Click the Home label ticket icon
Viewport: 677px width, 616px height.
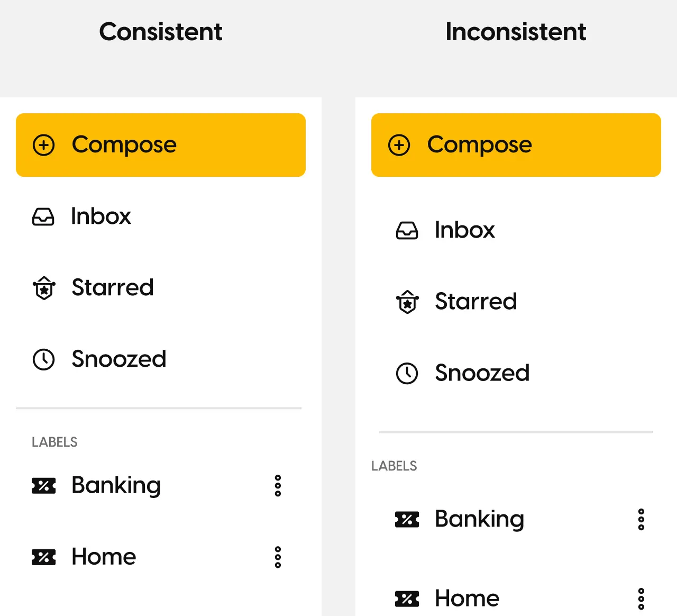coord(44,557)
